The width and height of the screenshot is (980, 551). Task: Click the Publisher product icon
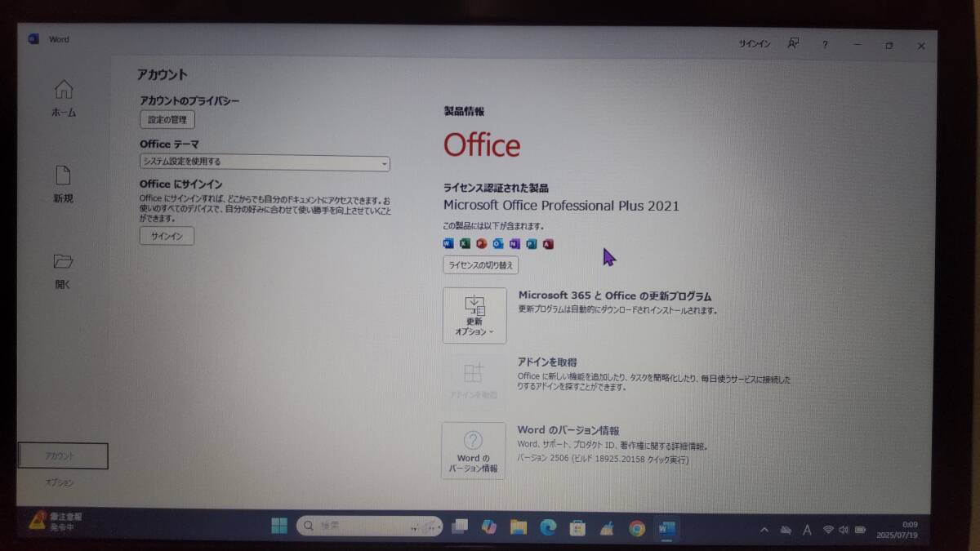531,243
